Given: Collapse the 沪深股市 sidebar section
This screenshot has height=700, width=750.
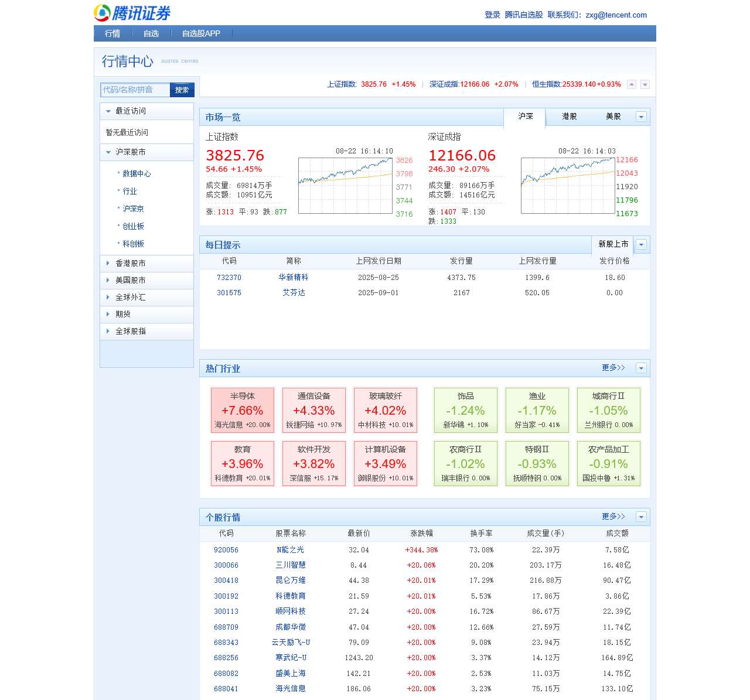Looking at the screenshot, I should click(130, 152).
